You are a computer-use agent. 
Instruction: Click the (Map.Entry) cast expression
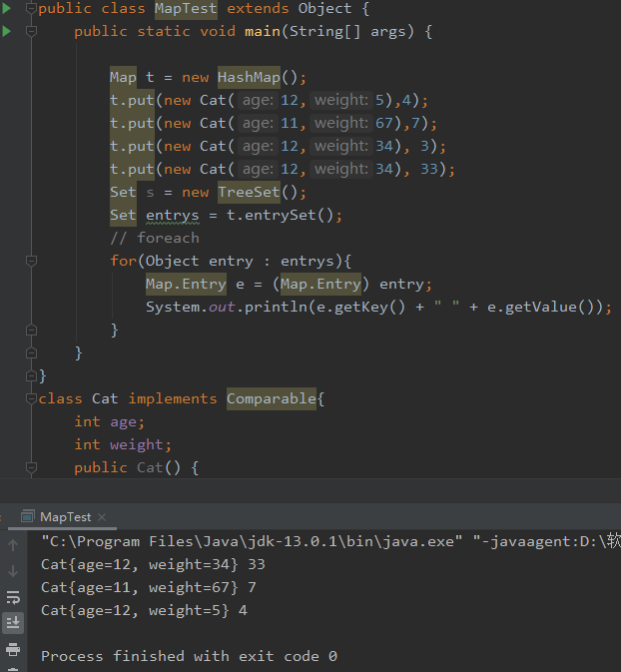pyautogui.click(x=321, y=285)
